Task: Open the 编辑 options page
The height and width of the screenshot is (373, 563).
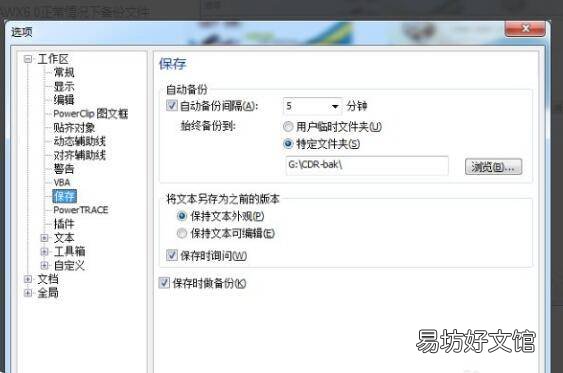Action: point(64,100)
